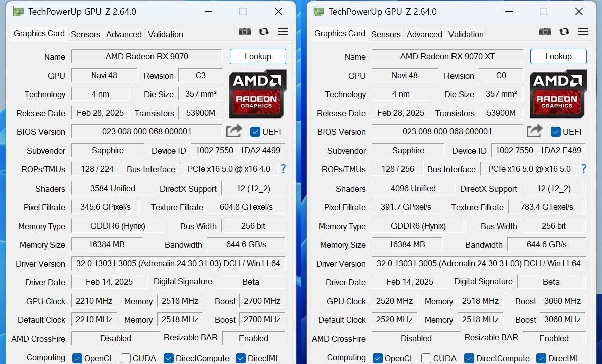Viewport: 602px width, 364px height.
Task: Click GPU-Z title bar icon in right window
Action: pyautogui.click(x=318, y=11)
